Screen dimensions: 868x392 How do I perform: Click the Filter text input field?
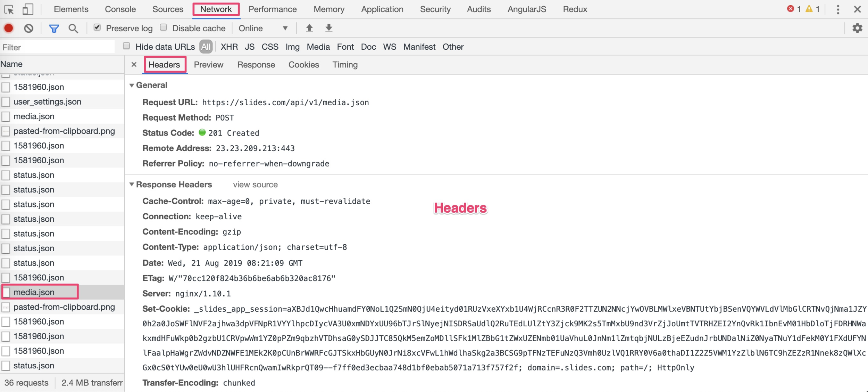click(x=57, y=47)
